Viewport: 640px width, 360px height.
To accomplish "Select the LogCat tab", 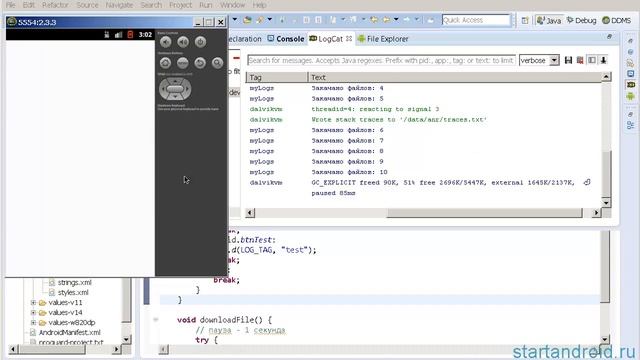I will tap(326, 39).
